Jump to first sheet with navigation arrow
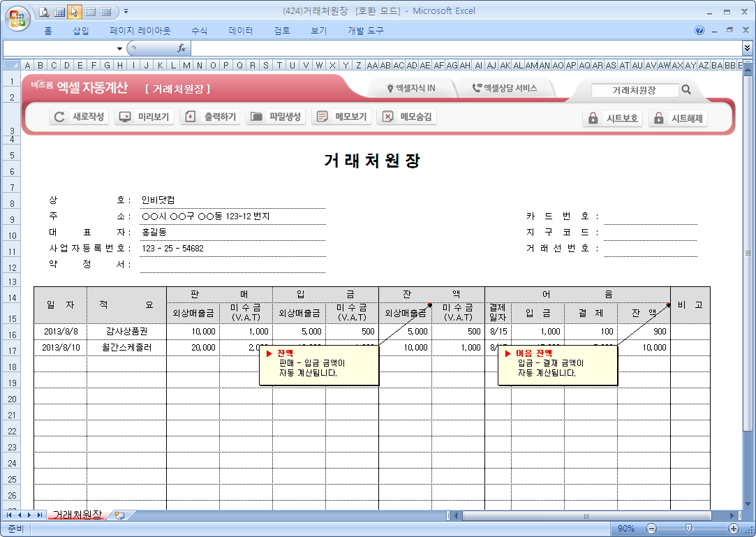This screenshot has height=537, width=756. (10, 515)
